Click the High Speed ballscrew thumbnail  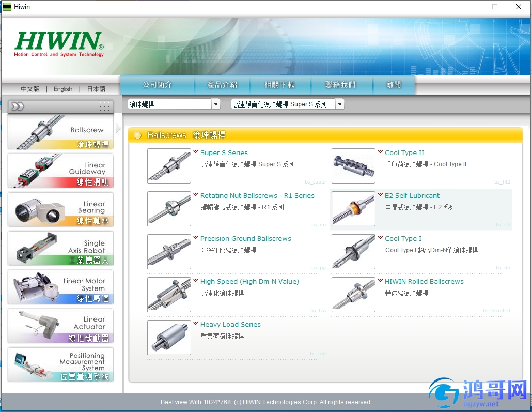[x=169, y=295]
